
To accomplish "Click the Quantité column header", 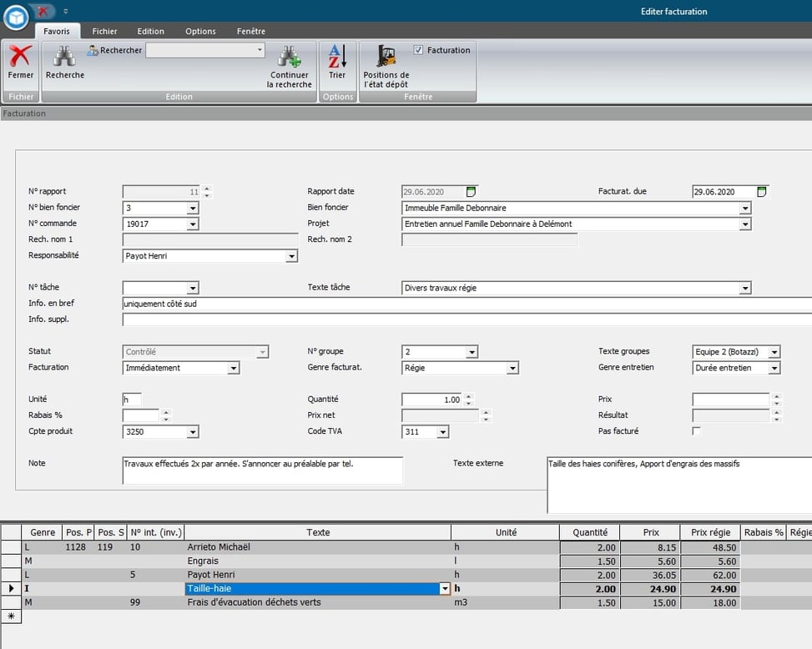I will 590,532.
